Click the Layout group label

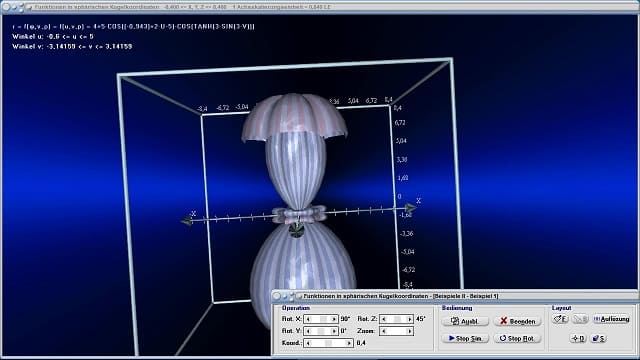(562, 308)
